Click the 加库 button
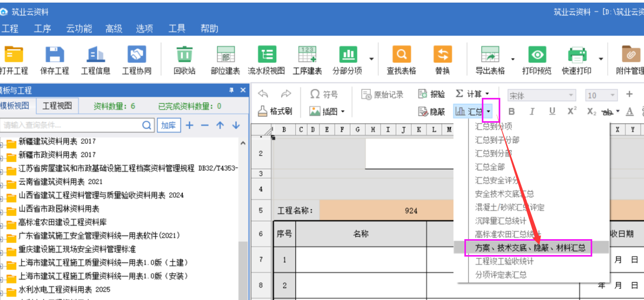Image resolution: width=644 pixels, height=300 pixels. coord(169,125)
